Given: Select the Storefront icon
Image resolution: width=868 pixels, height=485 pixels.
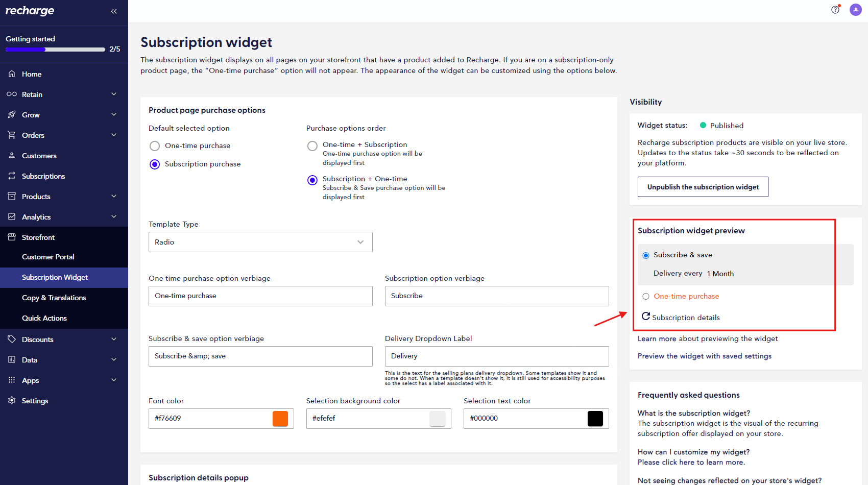Looking at the screenshot, I should click(x=11, y=237).
